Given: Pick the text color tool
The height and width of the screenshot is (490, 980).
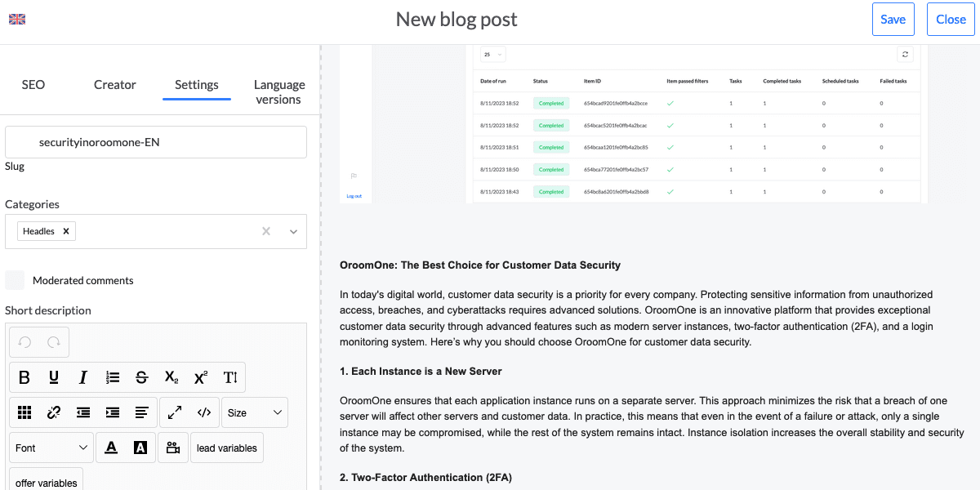Looking at the screenshot, I should point(111,448).
